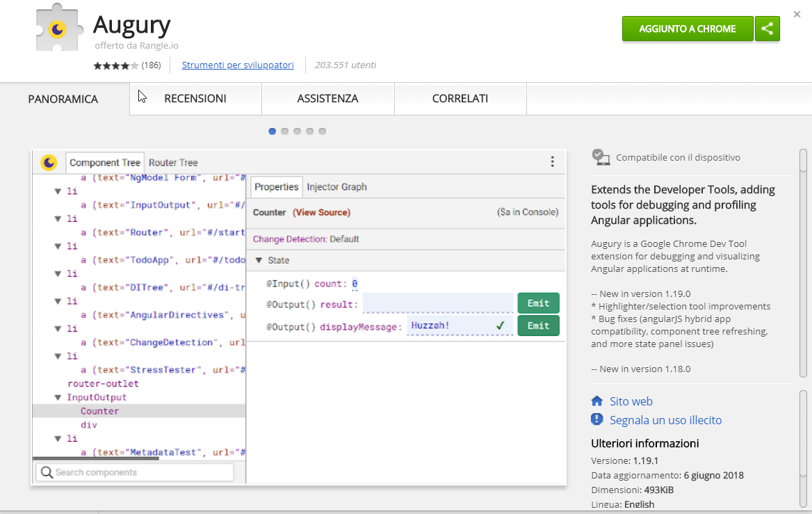Viewport: 812px width, 514px height.
Task: Select the fifth carousel dot
Action: pyautogui.click(x=322, y=131)
